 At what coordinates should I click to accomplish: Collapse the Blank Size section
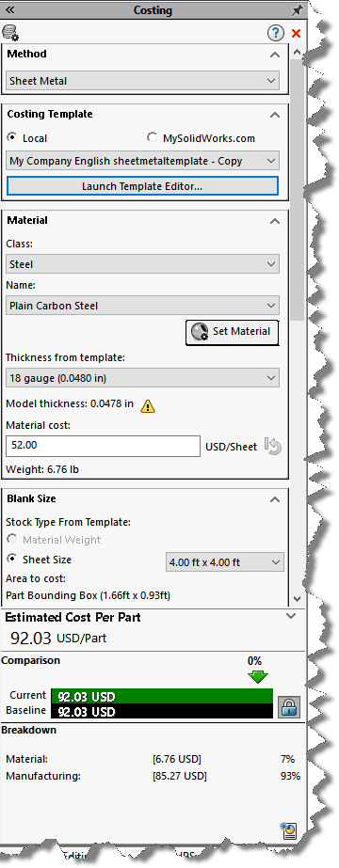[x=274, y=498]
